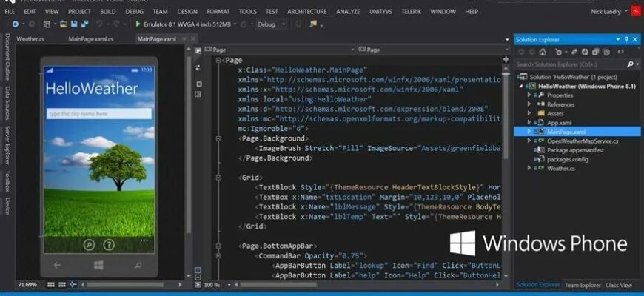Open the Device side tab
The width and height of the screenshot is (644, 296).
coord(7,206)
